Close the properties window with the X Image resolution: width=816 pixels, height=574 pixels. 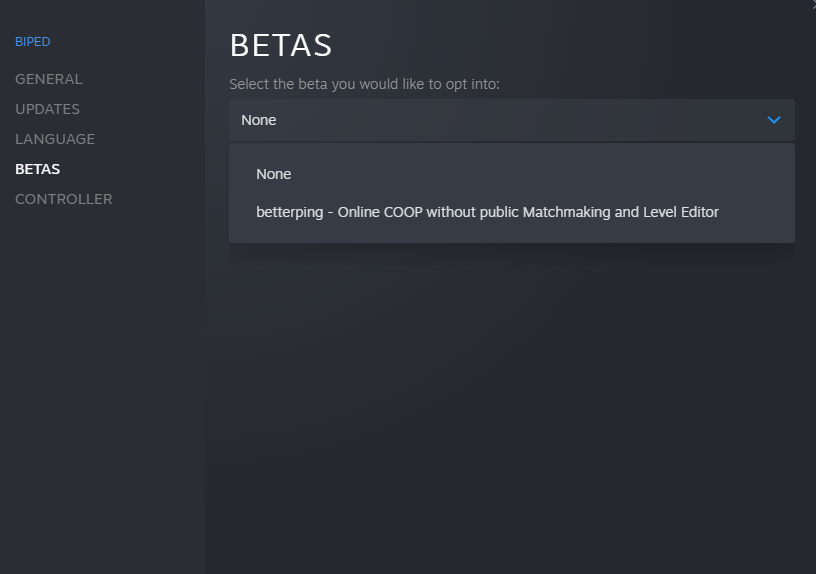[812, 4]
